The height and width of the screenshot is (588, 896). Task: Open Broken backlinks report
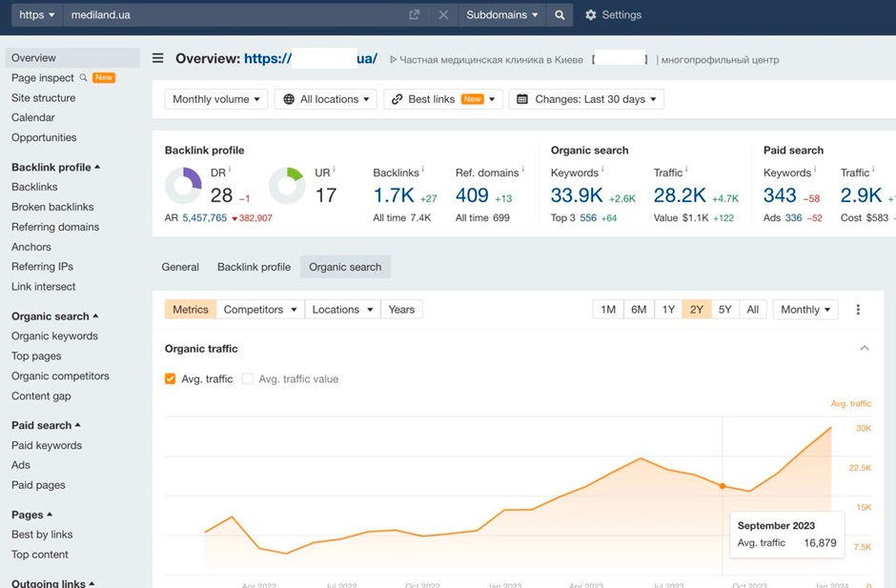(52, 207)
